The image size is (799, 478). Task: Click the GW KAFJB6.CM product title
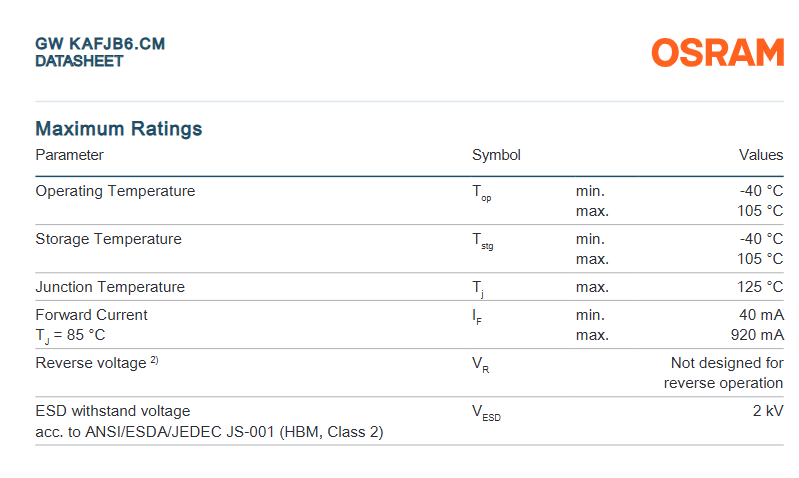(x=100, y=44)
